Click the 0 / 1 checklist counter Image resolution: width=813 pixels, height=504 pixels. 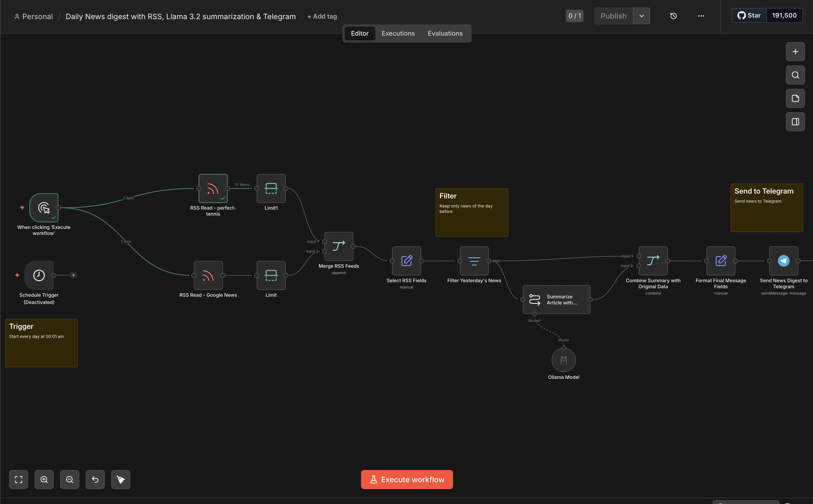[x=574, y=16]
